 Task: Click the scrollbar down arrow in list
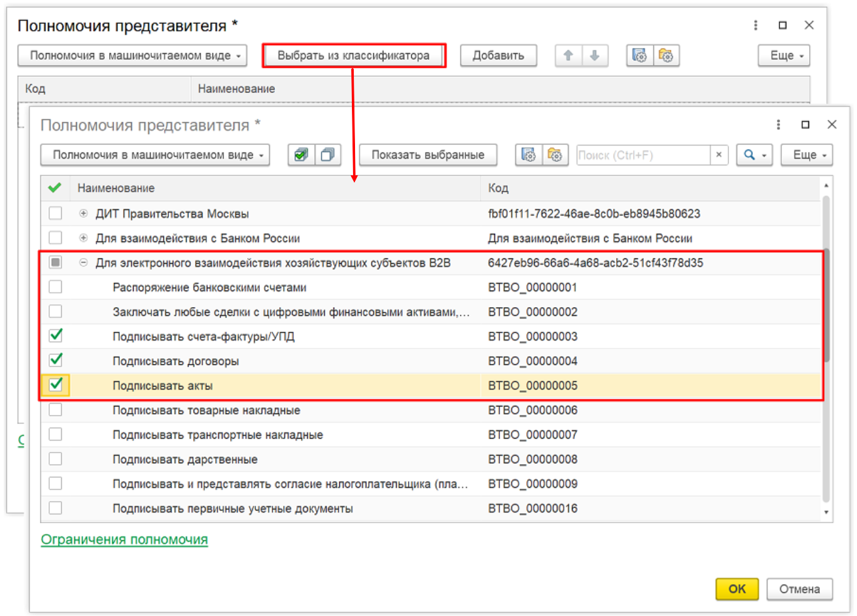pyautogui.click(x=826, y=513)
